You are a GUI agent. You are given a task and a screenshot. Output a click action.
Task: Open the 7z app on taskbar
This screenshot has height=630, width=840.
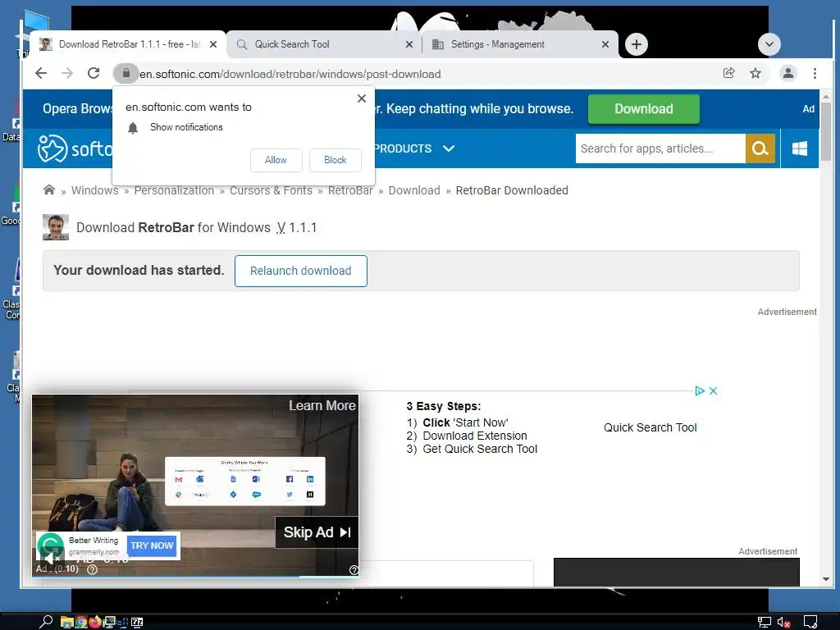click(x=137, y=622)
